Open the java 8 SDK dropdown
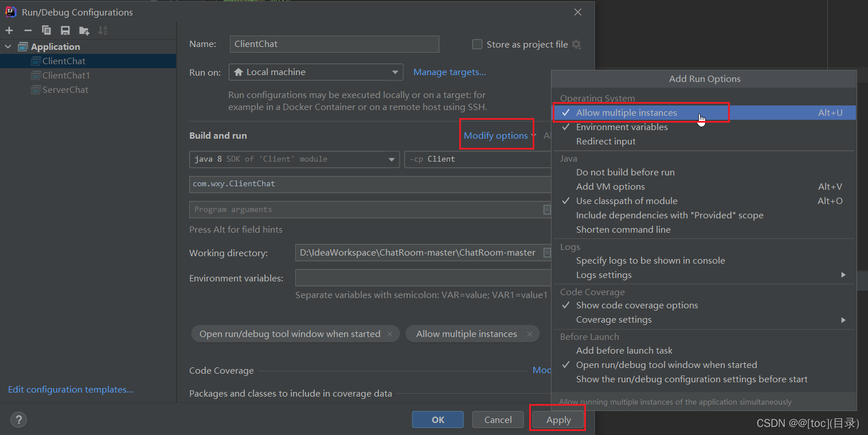The image size is (868, 435). [x=294, y=159]
